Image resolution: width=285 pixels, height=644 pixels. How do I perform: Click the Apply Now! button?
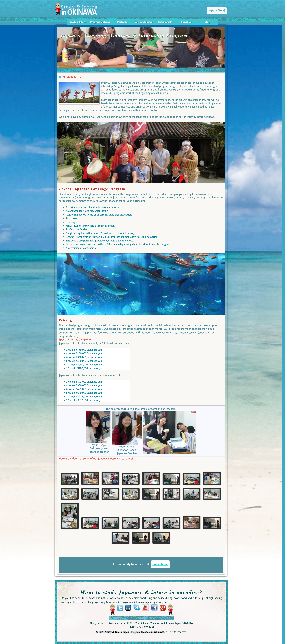point(217,10)
